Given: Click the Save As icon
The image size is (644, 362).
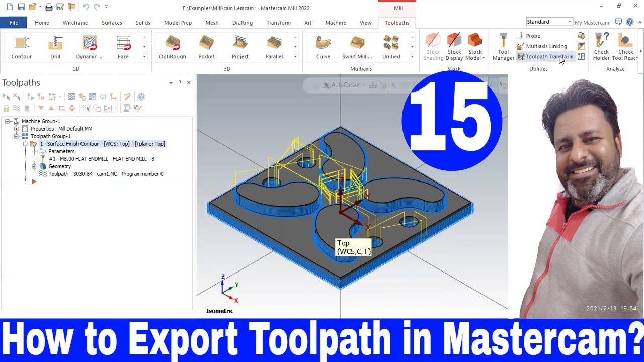Looking at the screenshot, I should click(x=60, y=7).
